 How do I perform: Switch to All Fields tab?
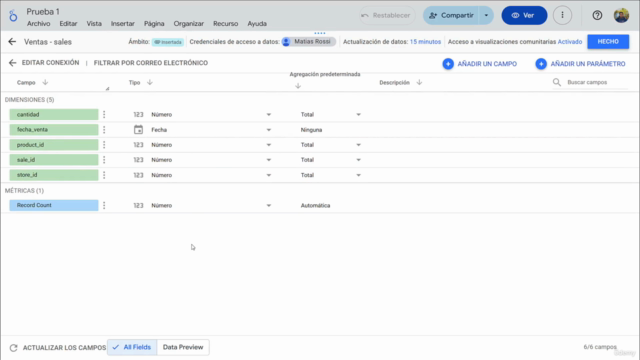point(132,347)
